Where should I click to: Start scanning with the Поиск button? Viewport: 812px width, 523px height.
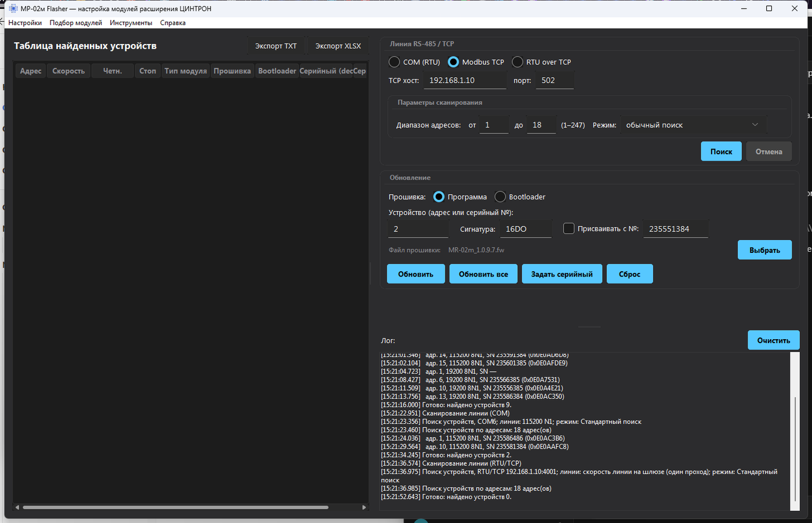point(722,151)
